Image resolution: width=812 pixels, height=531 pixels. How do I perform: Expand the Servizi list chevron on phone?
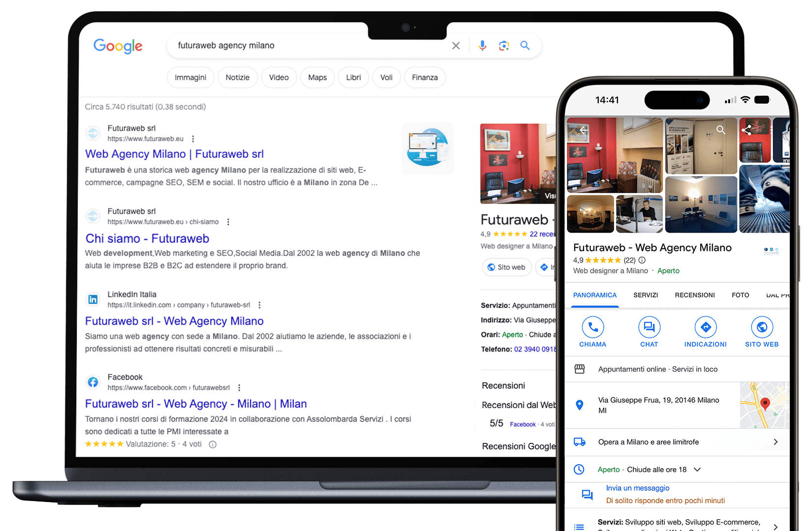pos(776,526)
